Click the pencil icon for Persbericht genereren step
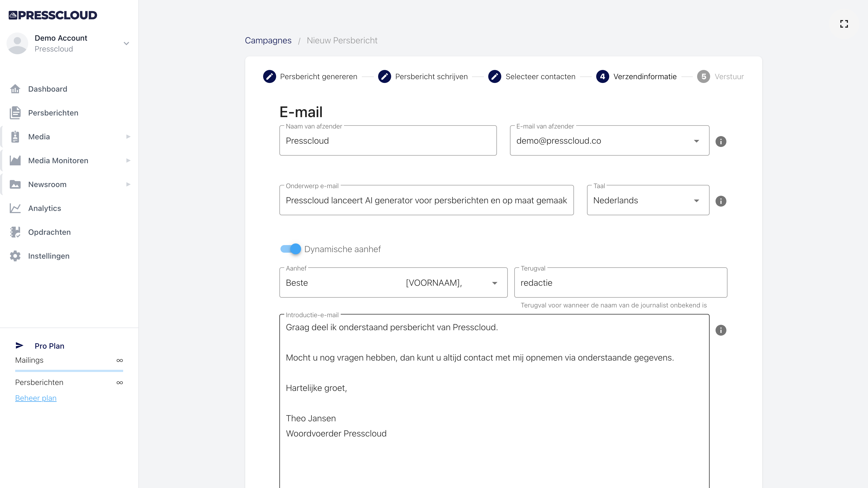 [x=270, y=76]
